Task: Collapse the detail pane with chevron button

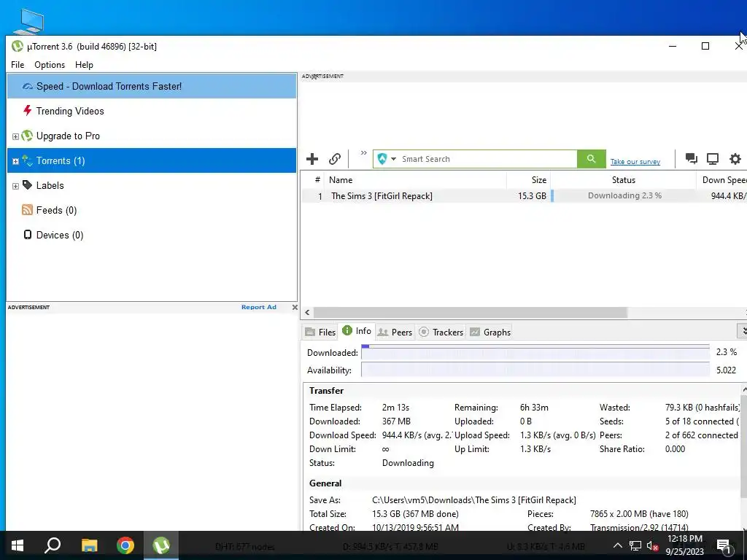Action: pyautogui.click(x=743, y=330)
